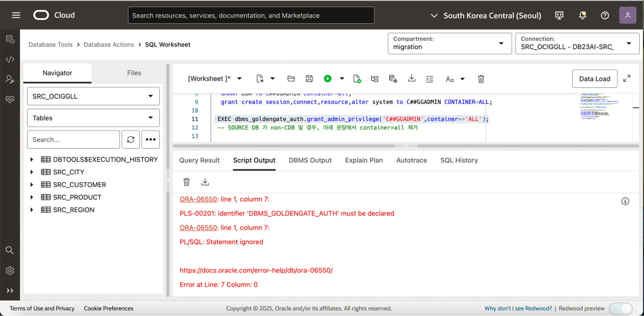Click the Aa text case icon
The height and width of the screenshot is (316, 644).
click(450, 79)
